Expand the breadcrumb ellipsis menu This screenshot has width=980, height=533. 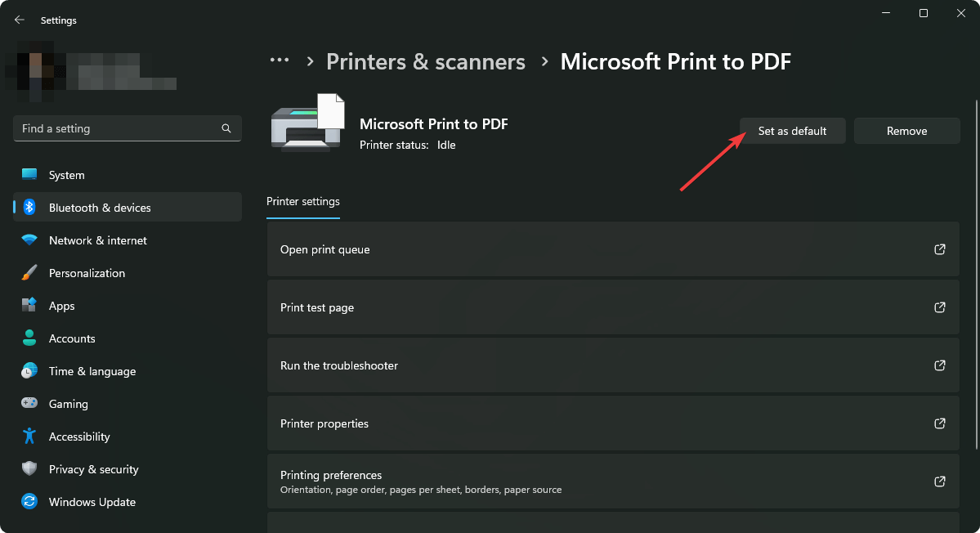[x=280, y=60]
